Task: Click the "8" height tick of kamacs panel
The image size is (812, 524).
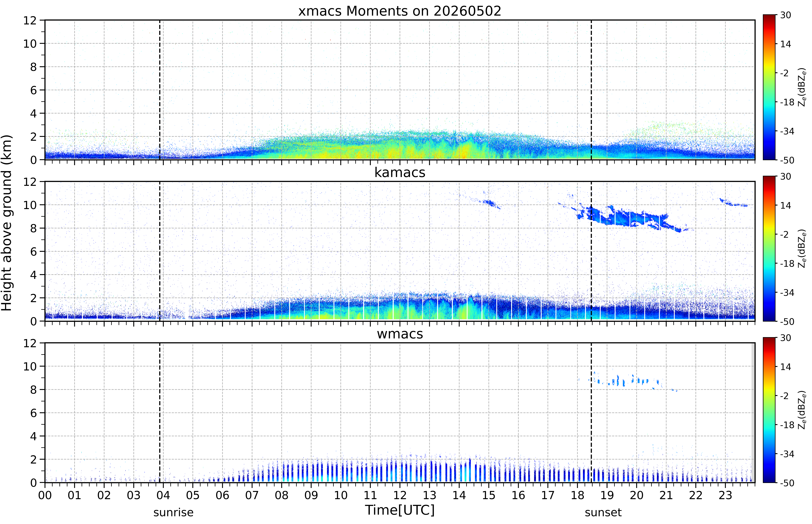Action: (33, 228)
